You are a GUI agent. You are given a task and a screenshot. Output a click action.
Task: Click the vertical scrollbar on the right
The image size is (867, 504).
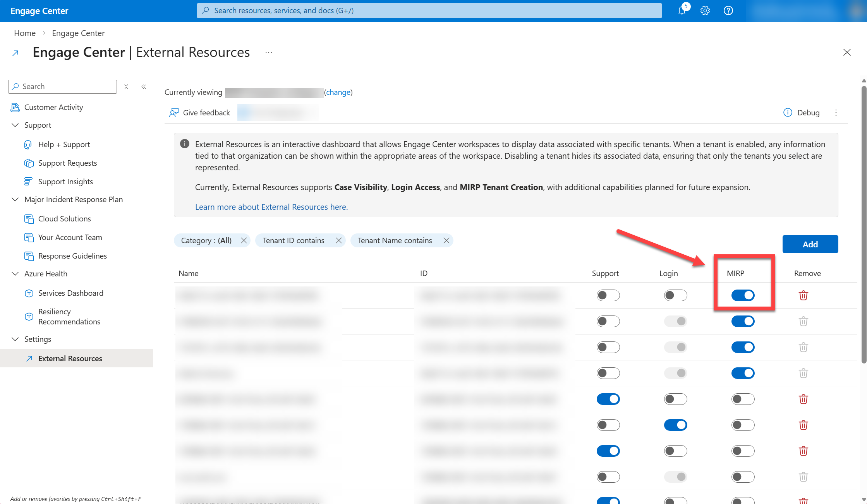[864, 224]
